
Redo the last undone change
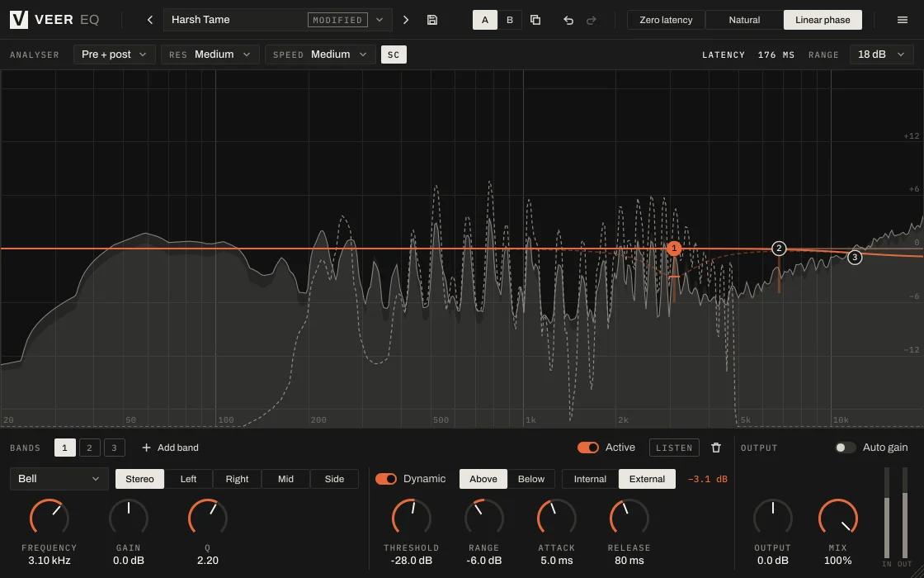(591, 20)
